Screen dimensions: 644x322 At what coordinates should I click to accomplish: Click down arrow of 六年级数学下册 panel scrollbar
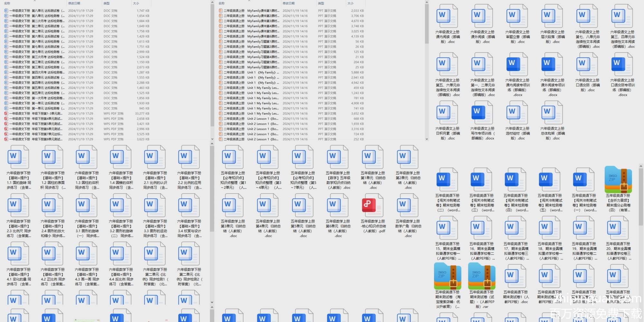click(x=212, y=302)
